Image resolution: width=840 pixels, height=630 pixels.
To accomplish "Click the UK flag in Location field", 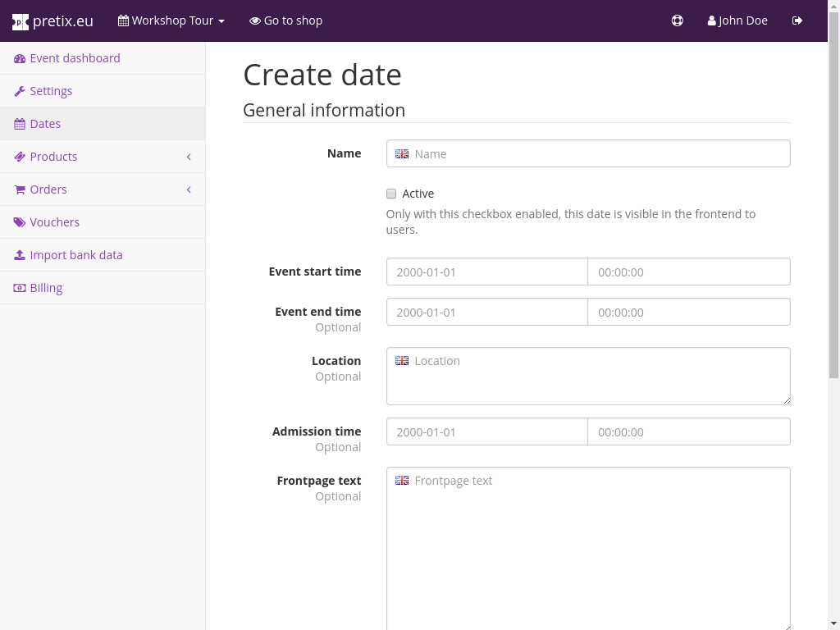I will pyautogui.click(x=402, y=361).
